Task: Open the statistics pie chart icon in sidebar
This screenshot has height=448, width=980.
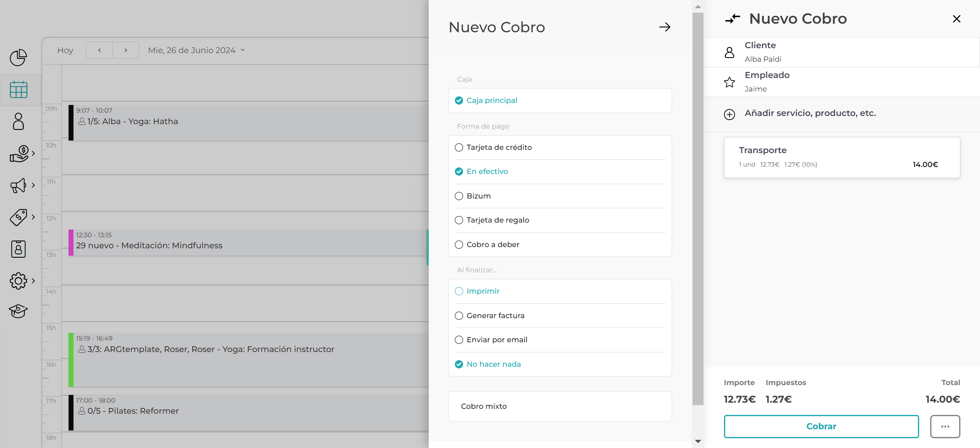Action: (x=18, y=58)
